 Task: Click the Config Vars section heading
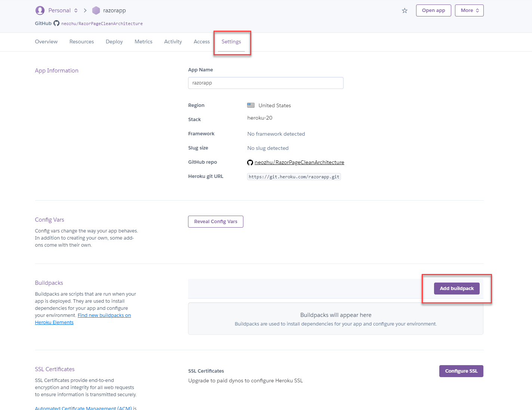tap(50, 220)
